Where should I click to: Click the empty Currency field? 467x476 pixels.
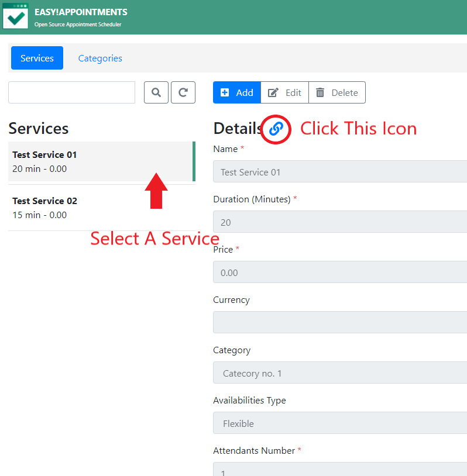click(340, 322)
